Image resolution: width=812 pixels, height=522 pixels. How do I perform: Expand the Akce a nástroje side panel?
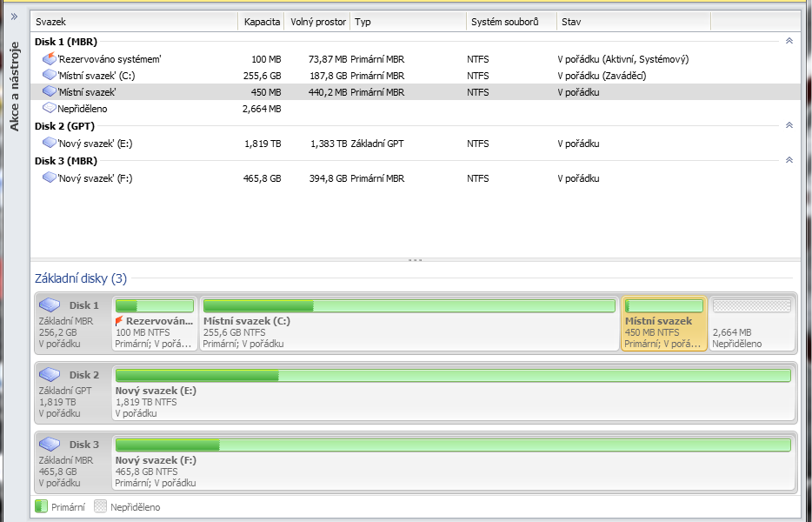(14, 17)
